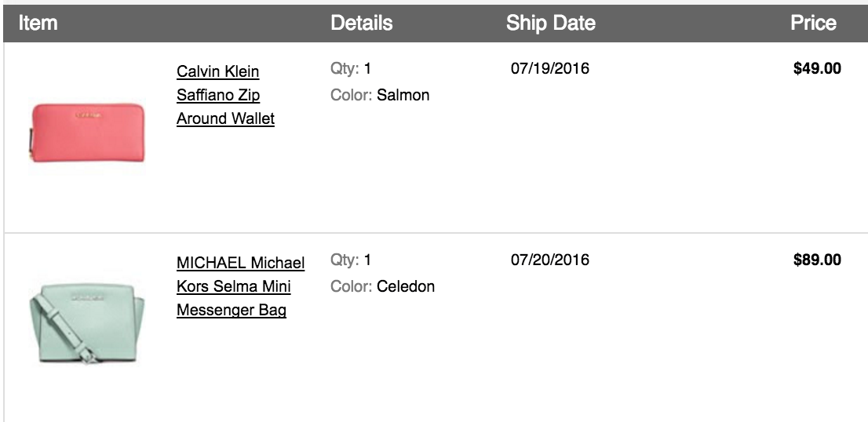Click the 'Messenger Bag' line of bag link
868x422 pixels.
[232, 311]
